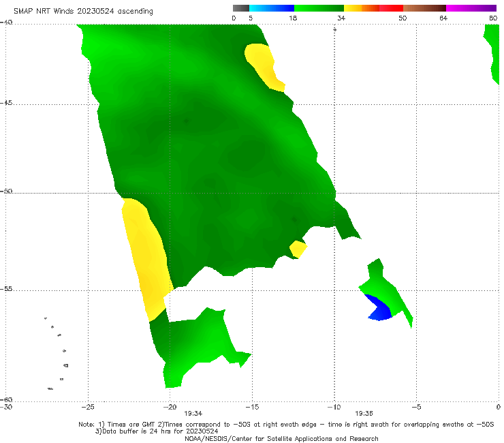Click the longitude label '-10'
This screenshot has width=504, height=443.
click(334, 407)
